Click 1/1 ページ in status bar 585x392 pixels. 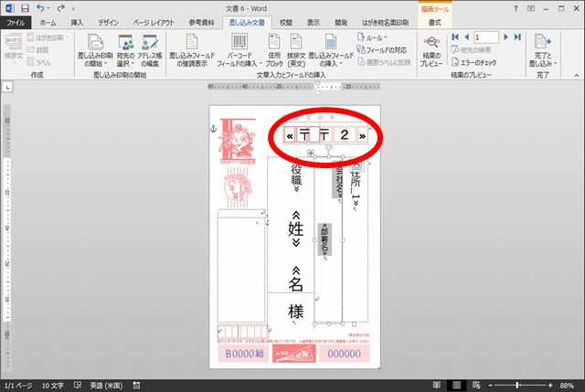pyautogui.click(x=18, y=386)
